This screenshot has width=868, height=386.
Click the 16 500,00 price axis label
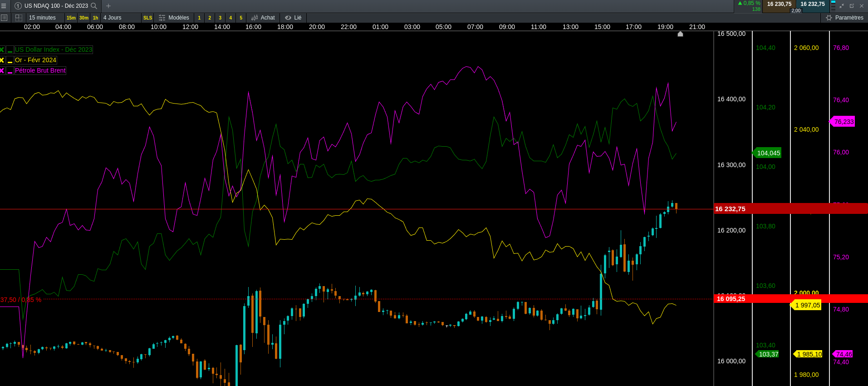tap(731, 34)
